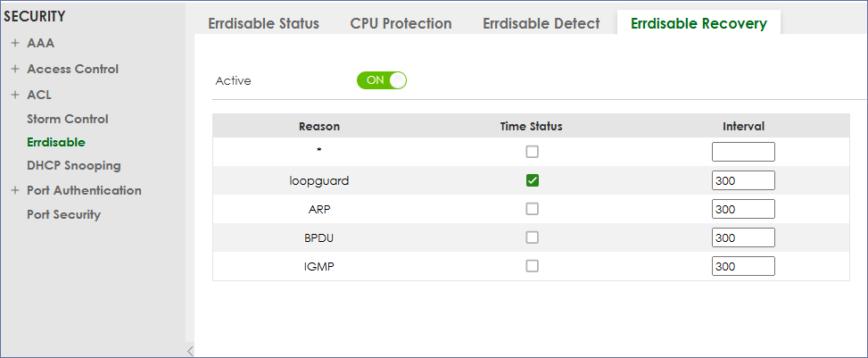Click the empty all-reasons Interval field

(743, 152)
